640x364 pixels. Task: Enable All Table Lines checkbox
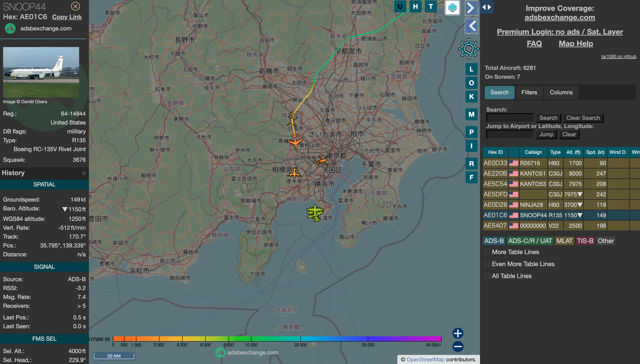(487, 275)
